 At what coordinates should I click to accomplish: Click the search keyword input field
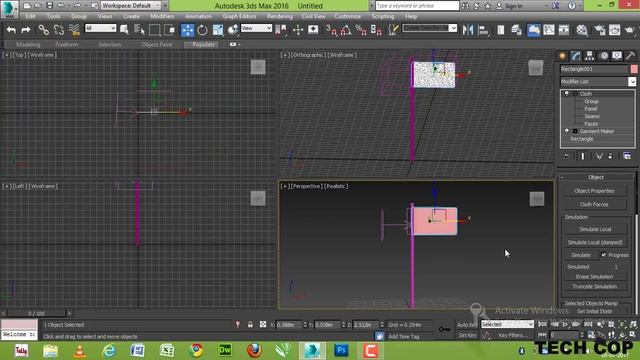tap(417, 6)
